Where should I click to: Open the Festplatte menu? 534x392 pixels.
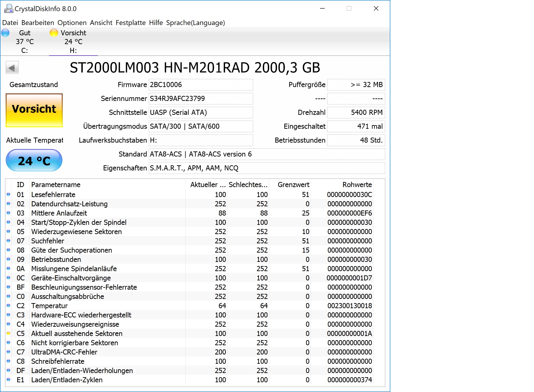130,23
